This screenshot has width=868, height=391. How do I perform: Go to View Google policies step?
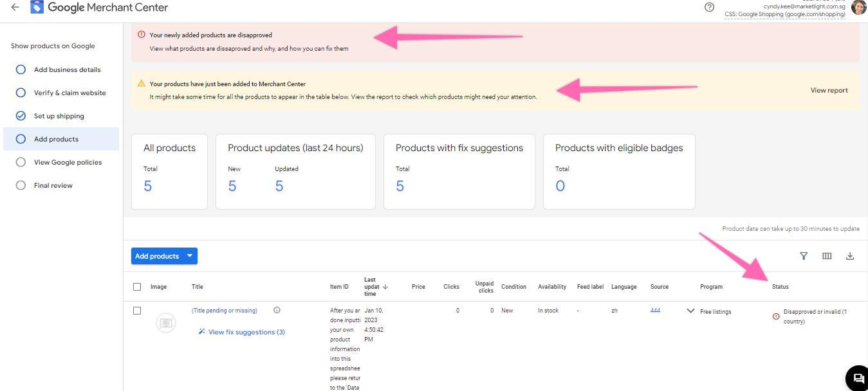[x=68, y=162]
